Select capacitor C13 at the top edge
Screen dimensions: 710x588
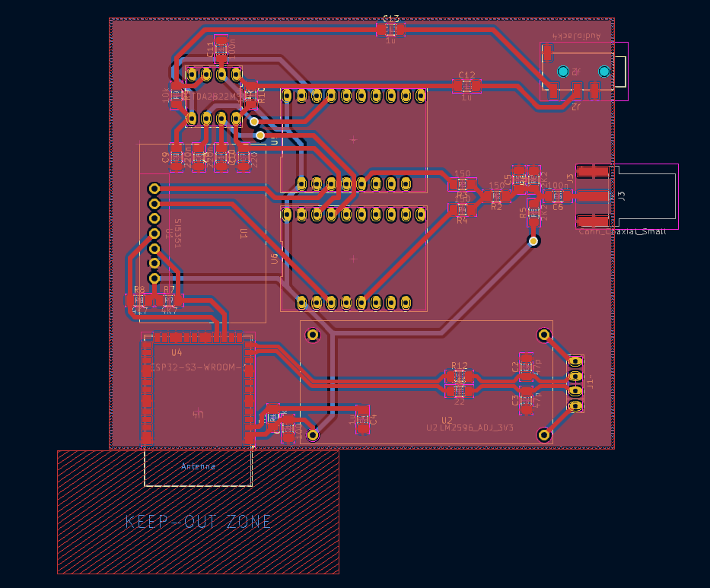tap(389, 28)
